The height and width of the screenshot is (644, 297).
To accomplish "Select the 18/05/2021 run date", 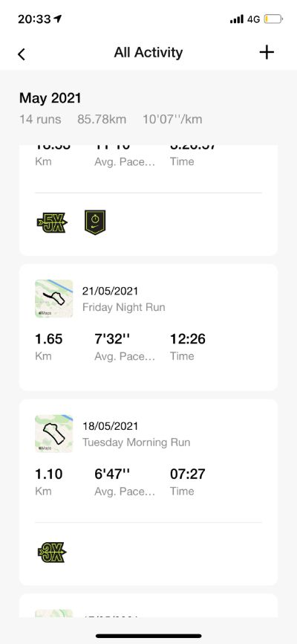I will pyautogui.click(x=110, y=426).
